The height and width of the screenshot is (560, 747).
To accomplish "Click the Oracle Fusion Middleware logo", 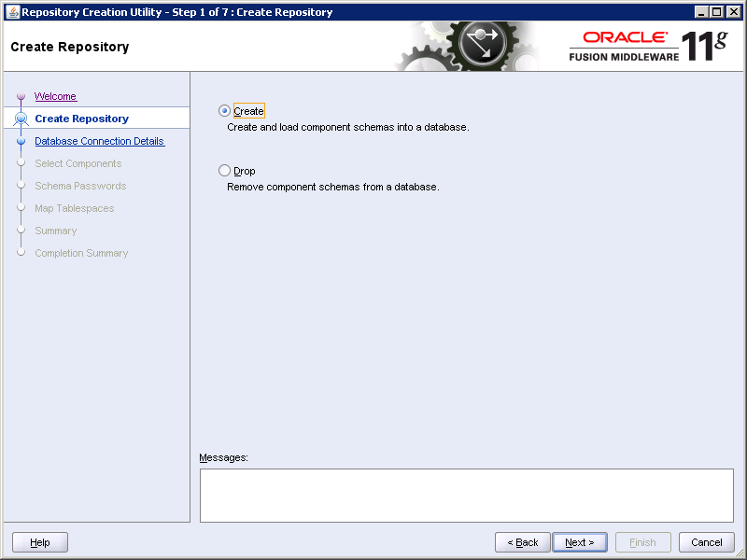I will 648,46.
